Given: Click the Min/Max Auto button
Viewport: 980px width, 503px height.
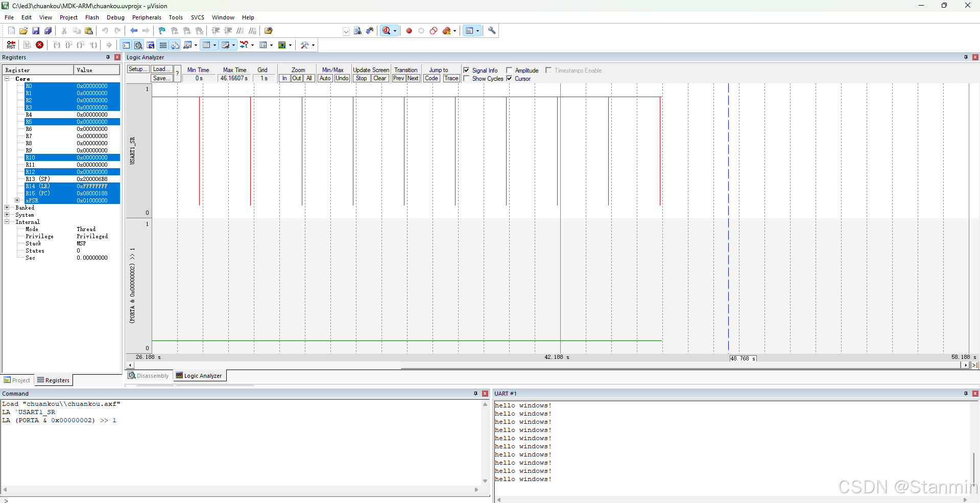Looking at the screenshot, I should click(325, 78).
